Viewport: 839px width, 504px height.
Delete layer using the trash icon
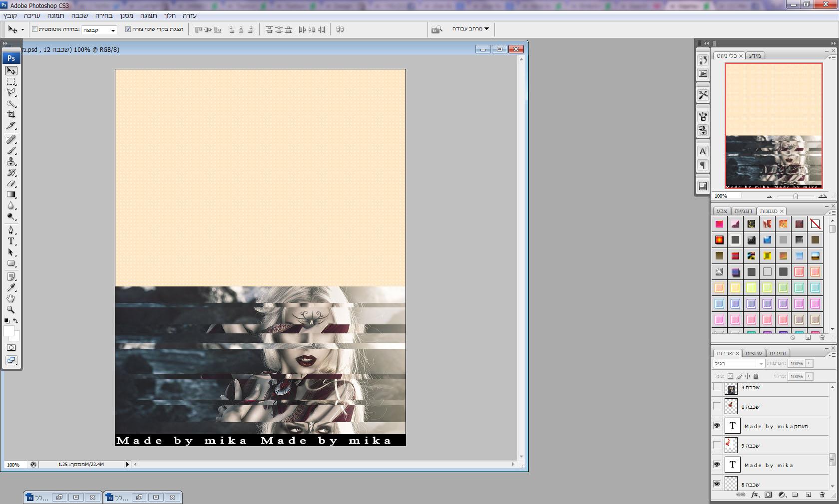822,495
